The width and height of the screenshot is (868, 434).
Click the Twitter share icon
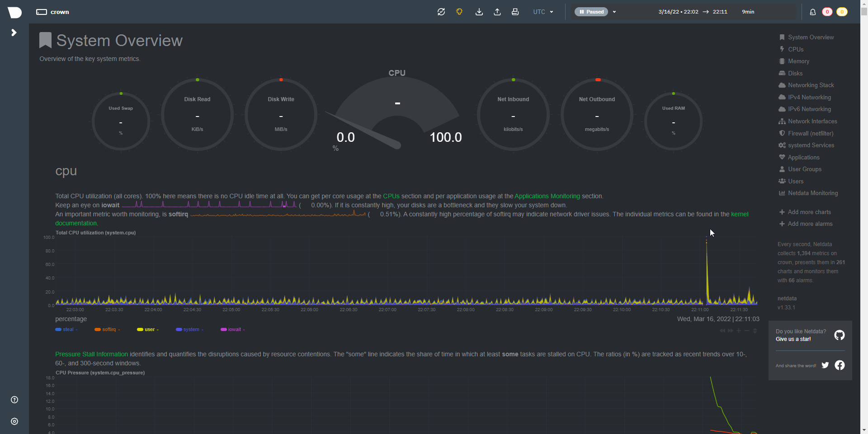825,365
